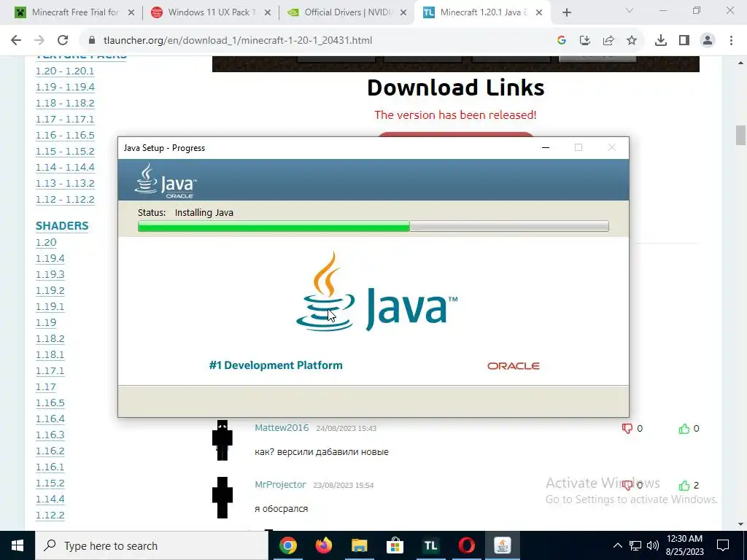Like Mattew2016's comment with thumbs up
This screenshot has width=747, height=560.
click(684, 429)
